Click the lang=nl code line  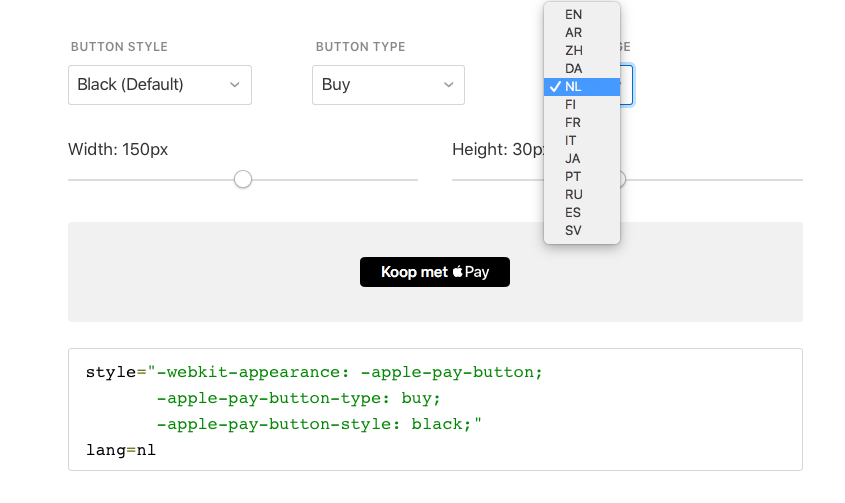[x=121, y=450]
